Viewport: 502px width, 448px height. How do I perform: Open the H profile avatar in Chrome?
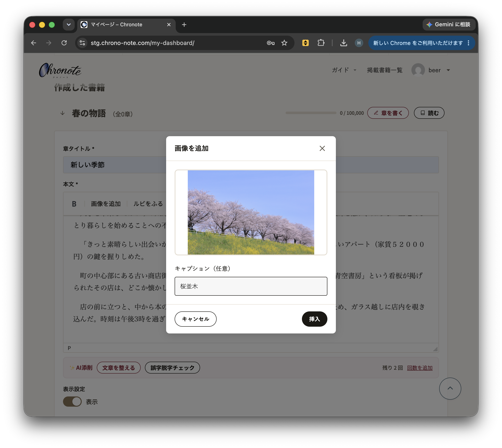(x=359, y=43)
